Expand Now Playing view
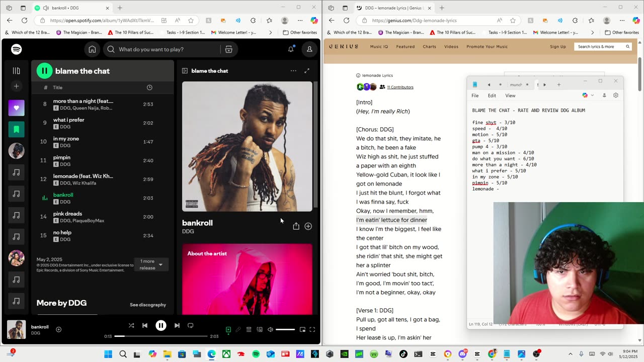The image size is (644, 362). point(307,71)
